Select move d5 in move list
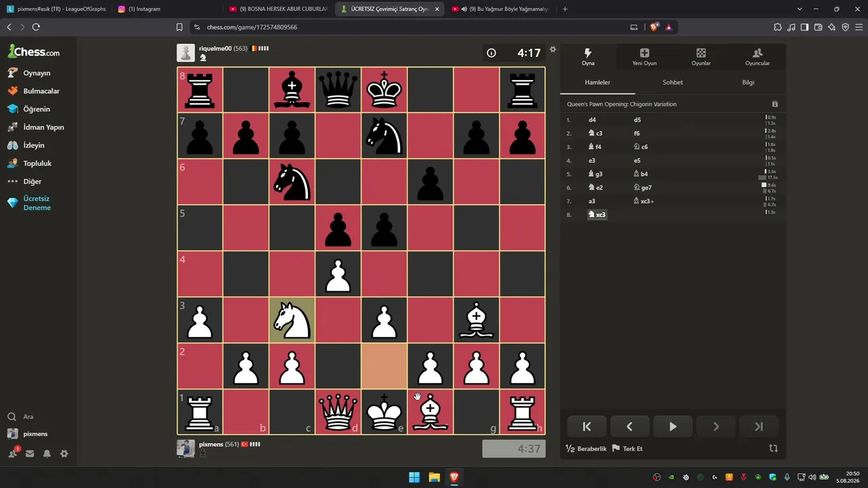This screenshot has height=488, width=868. [637, 120]
